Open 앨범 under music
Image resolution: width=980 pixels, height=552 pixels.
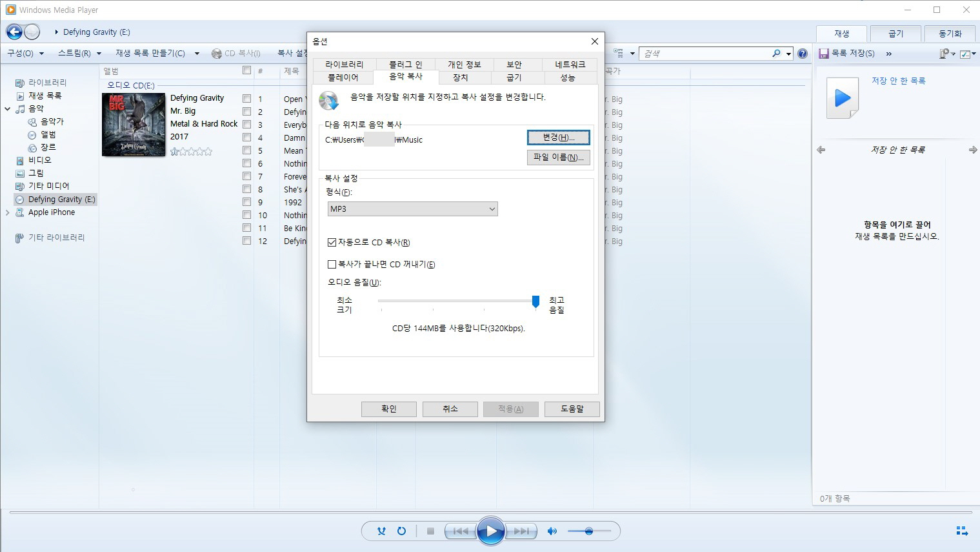point(48,134)
